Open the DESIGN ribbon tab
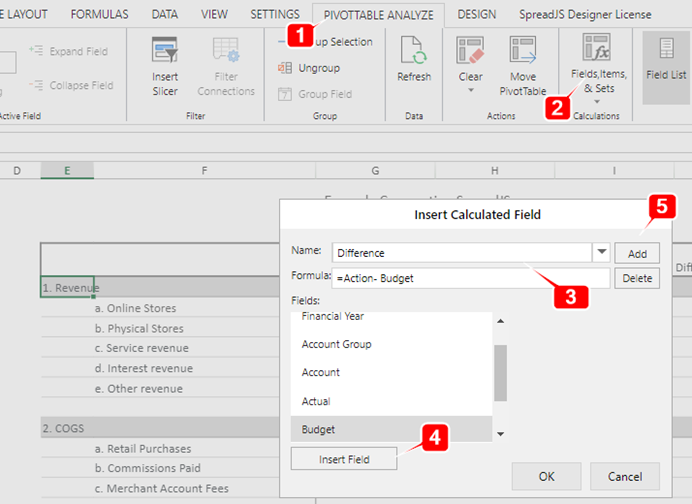Viewport: 692px width, 504px height. (x=477, y=15)
